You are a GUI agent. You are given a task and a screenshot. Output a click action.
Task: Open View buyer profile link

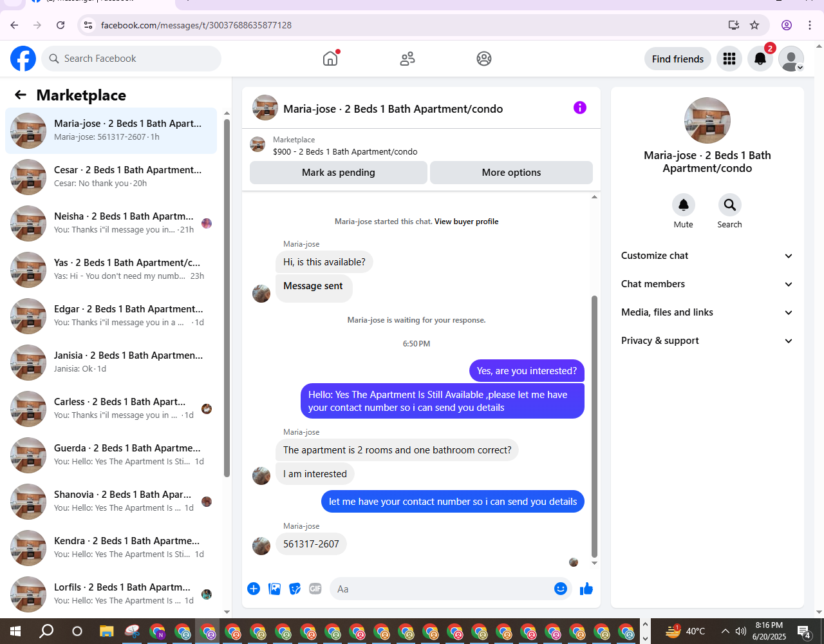point(466,222)
